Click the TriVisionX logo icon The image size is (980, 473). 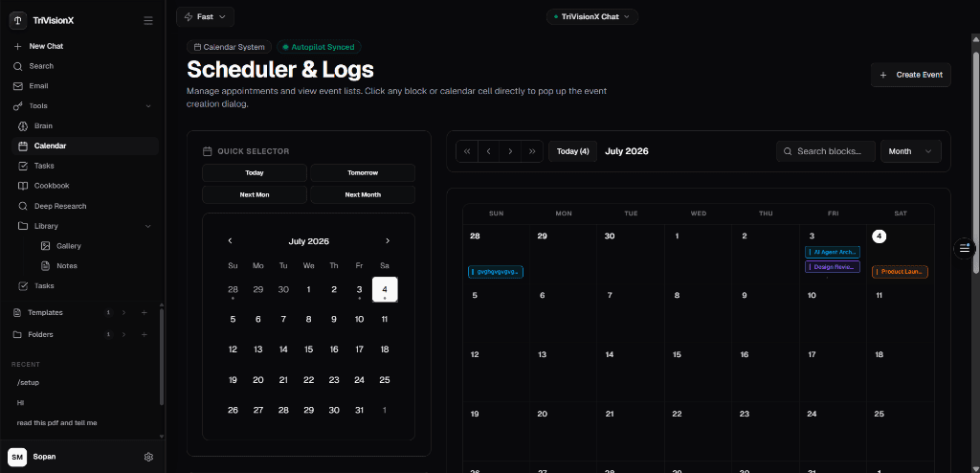17,20
